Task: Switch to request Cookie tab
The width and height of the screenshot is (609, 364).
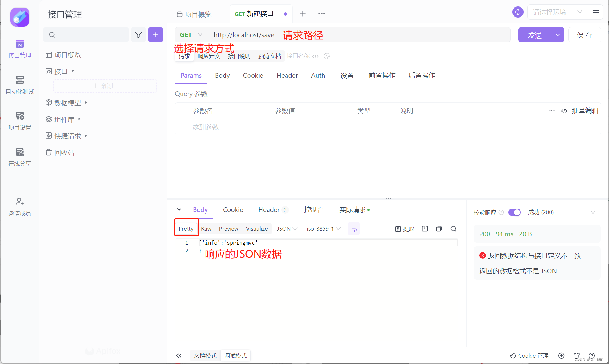Action: [x=253, y=76]
